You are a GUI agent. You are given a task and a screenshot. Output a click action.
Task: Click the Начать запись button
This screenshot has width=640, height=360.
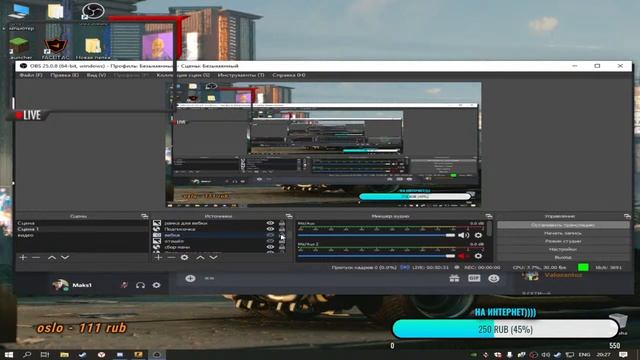(563, 233)
